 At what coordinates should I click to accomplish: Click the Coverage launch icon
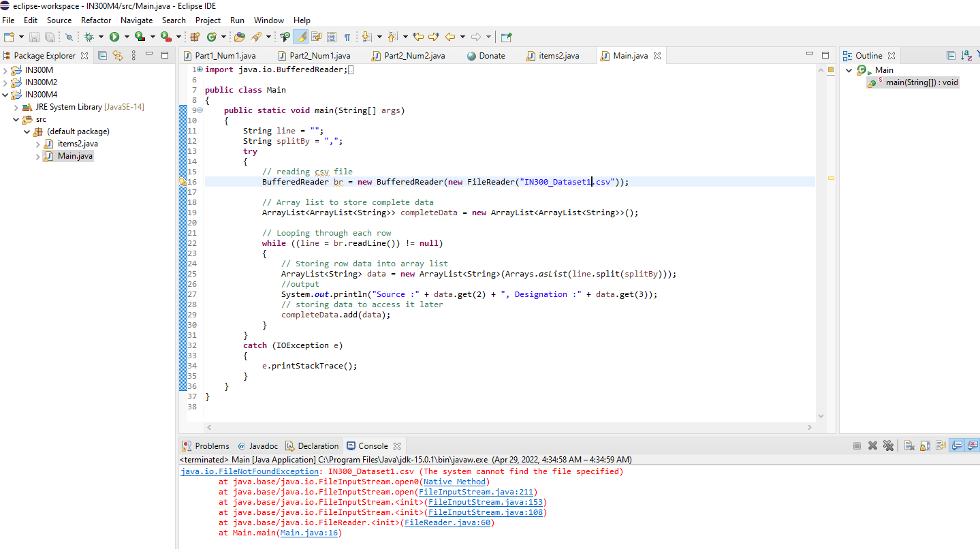tap(140, 37)
